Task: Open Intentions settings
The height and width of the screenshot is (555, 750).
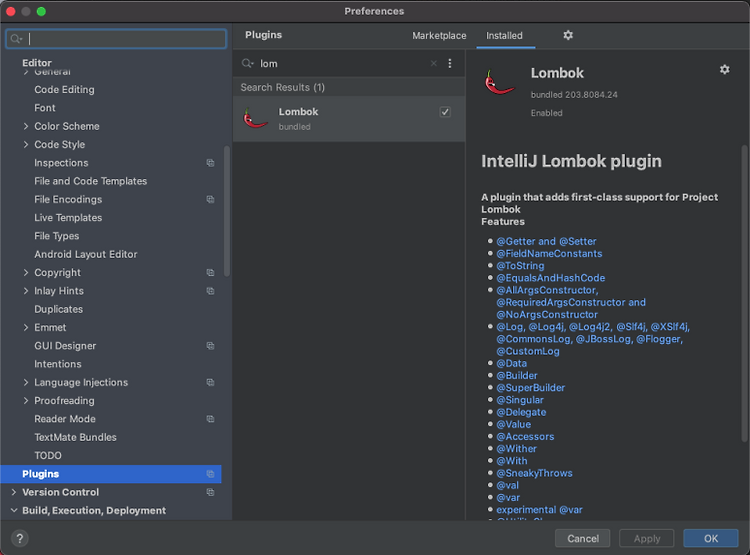Action: point(57,364)
